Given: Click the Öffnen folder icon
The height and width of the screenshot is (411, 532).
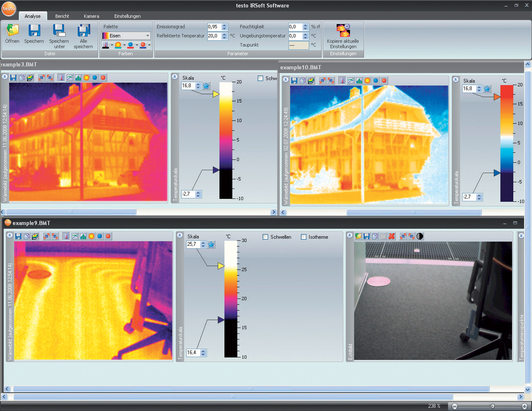Looking at the screenshot, I should [12, 30].
